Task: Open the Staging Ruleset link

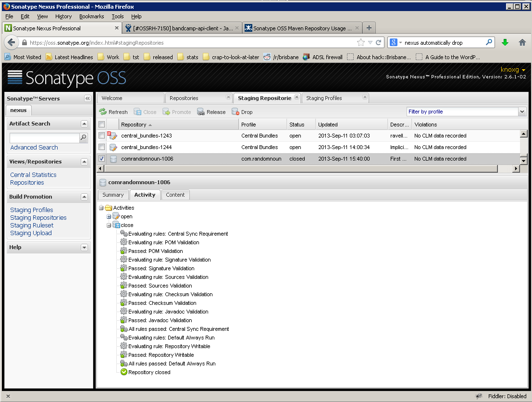Action: pos(32,225)
